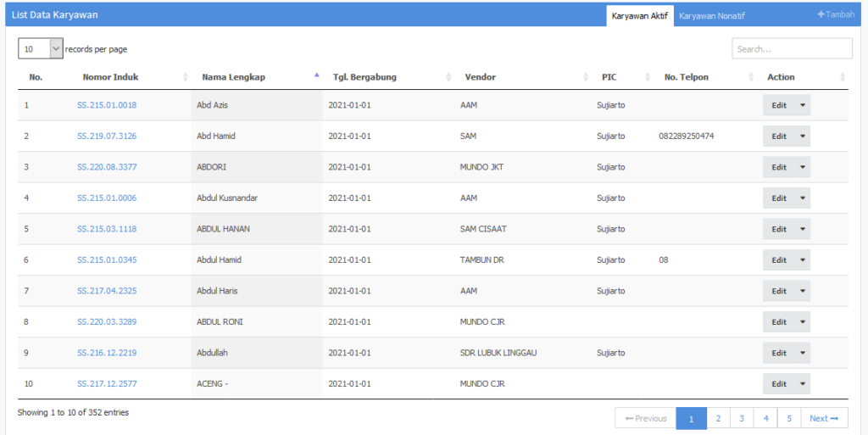Click Showing 1 to 10 of 352 entries text

[73, 412]
